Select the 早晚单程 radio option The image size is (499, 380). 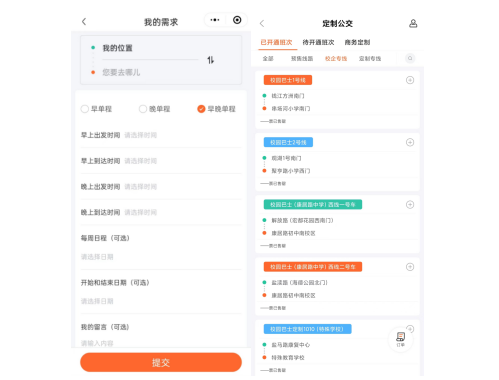216,109
